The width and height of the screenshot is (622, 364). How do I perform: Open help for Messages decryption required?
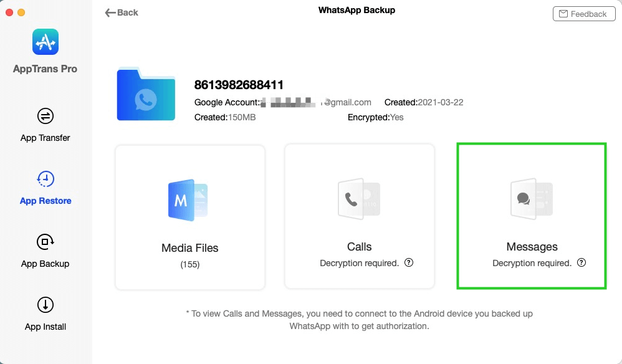[581, 262]
